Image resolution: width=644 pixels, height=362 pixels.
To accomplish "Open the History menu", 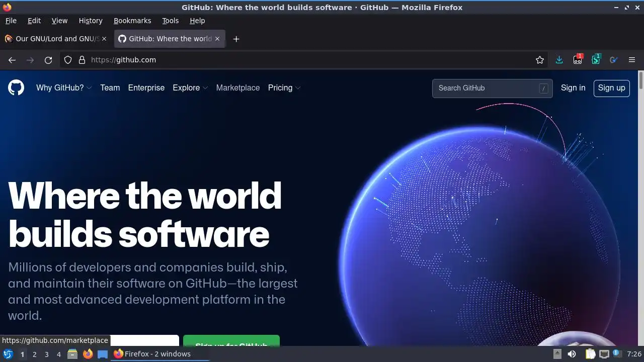I will tap(91, 21).
